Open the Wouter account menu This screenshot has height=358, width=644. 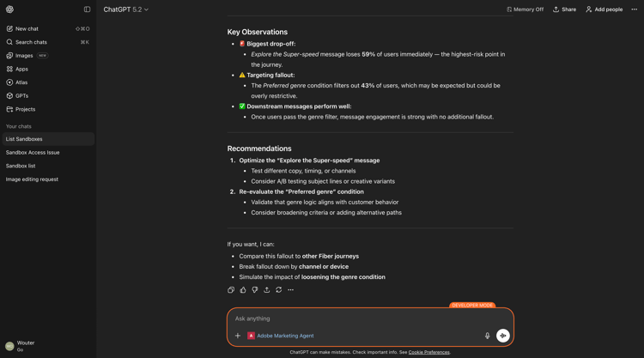[x=21, y=346]
